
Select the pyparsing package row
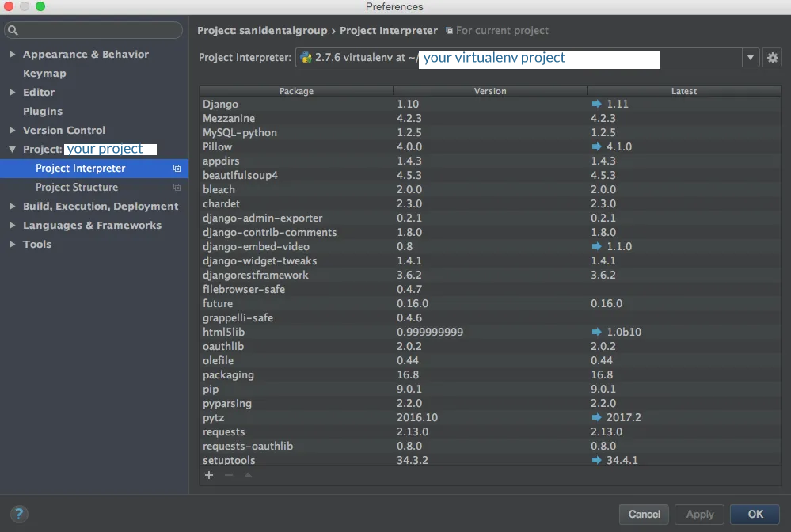(x=490, y=403)
